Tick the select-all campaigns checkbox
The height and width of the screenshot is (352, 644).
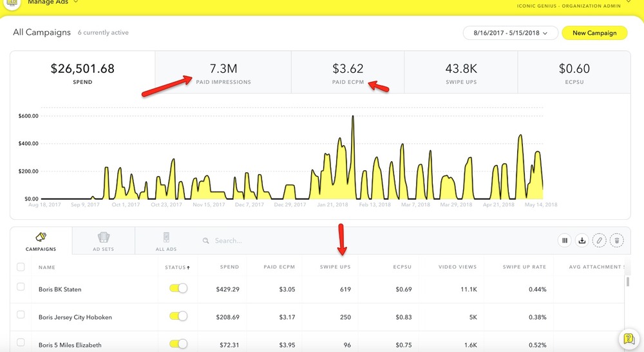click(x=21, y=267)
